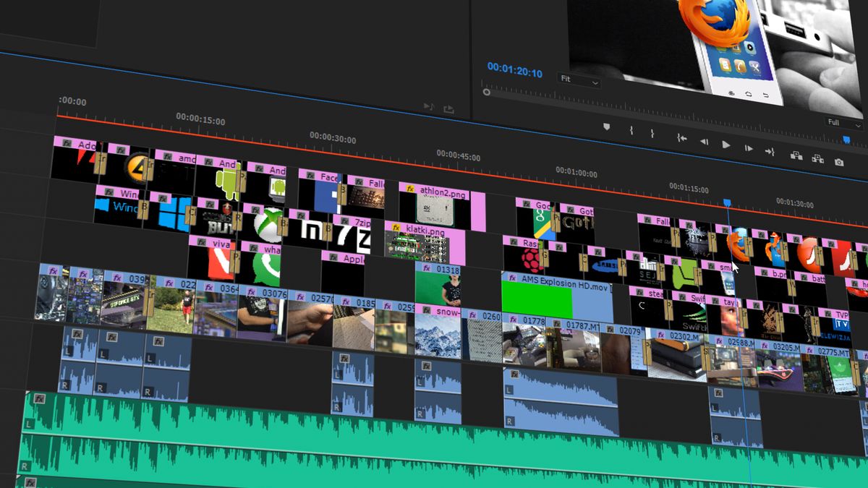This screenshot has height=488, width=868.
Task: Click the 00:01:30:00 mark on timeline ruler
Action: tap(795, 202)
